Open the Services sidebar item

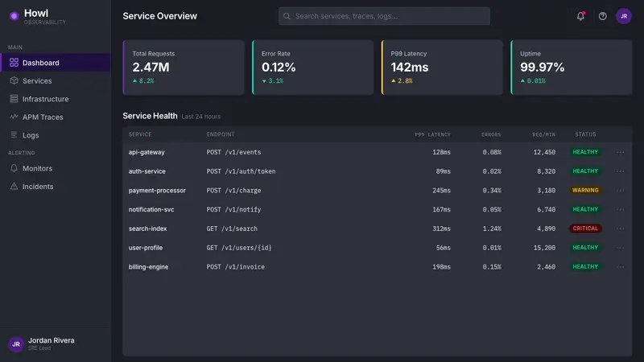pyautogui.click(x=55, y=81)
